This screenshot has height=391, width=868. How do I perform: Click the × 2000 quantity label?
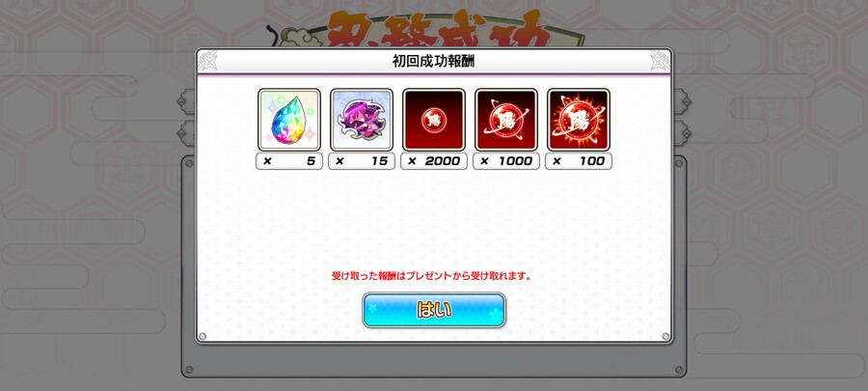(x=434, y=161)
